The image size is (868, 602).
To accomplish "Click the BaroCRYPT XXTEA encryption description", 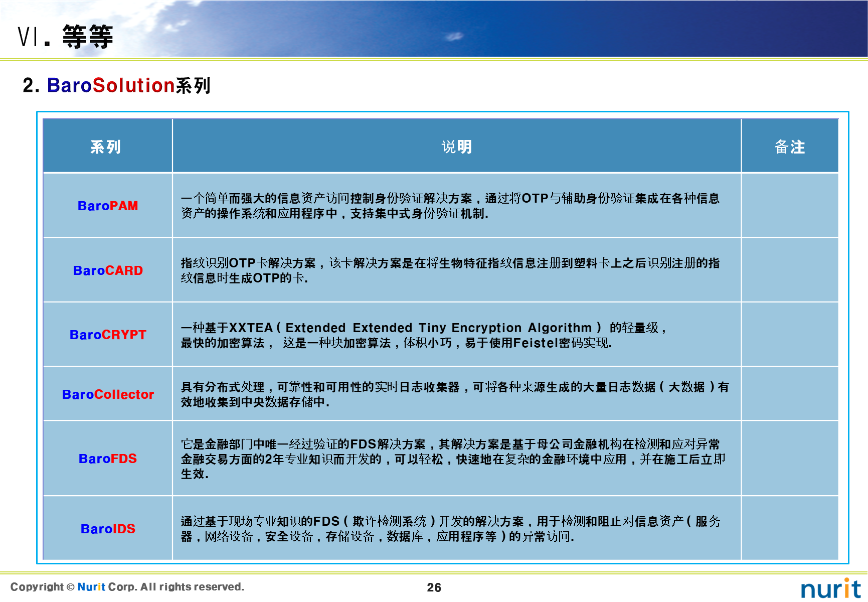I will coord(424,335).
